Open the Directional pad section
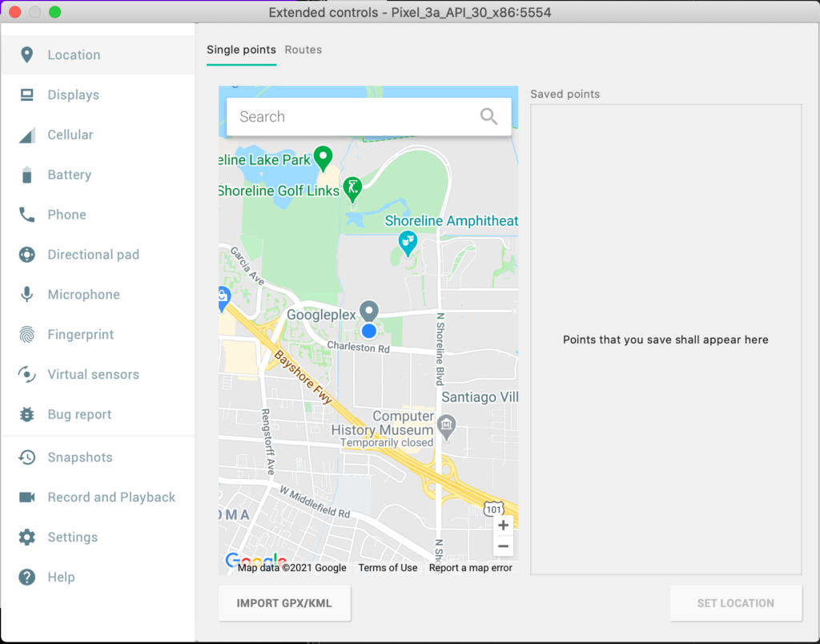820x644 pixels. click(94, 255)
